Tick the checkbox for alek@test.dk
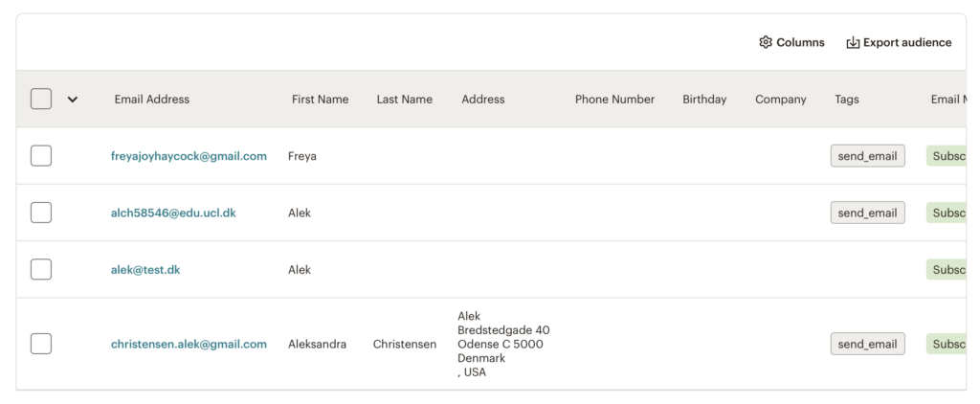This screenshot has width=980, height=404. click(41, 269)
